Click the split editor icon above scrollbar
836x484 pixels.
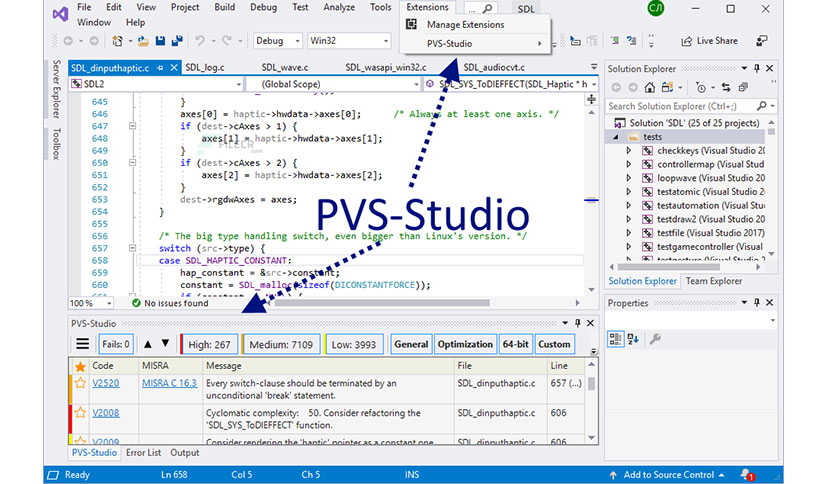pyautogui.click(x=591, y=99)
